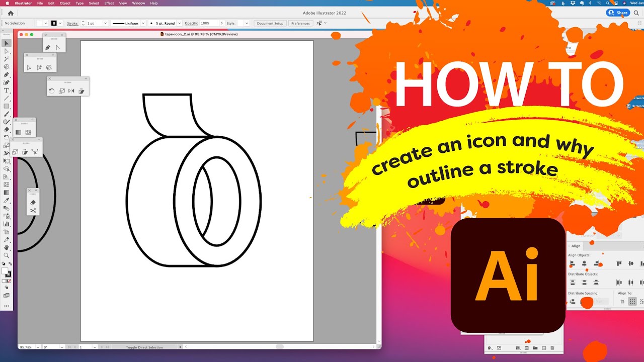Open the 5 pt. Round brush dropdown
The image size is (644, 362).
pos(179,23)
